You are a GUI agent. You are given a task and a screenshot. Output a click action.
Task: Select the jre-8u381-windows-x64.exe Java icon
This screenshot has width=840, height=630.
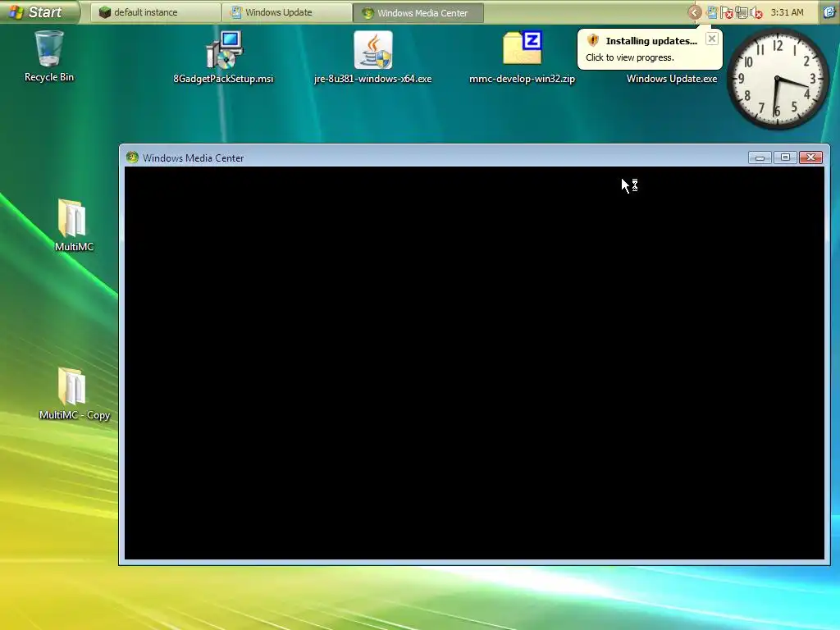pyautogui.click(x=373, y=49)
